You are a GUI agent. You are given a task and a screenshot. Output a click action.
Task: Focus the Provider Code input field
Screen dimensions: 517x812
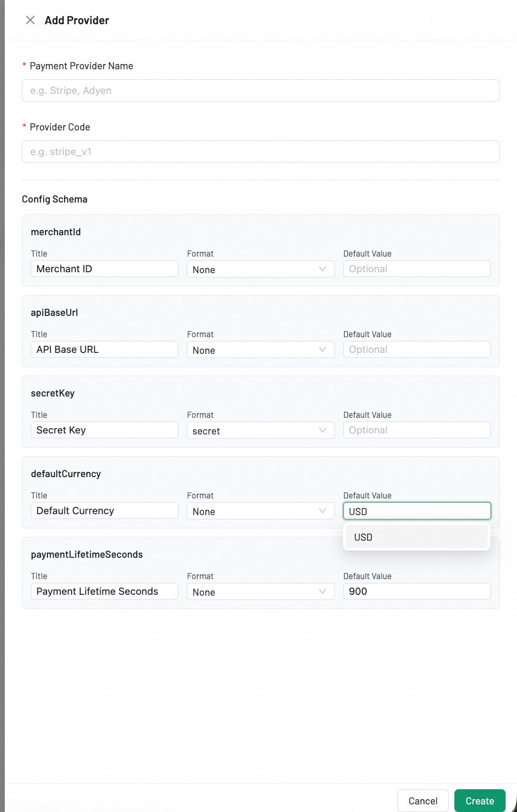260,151
